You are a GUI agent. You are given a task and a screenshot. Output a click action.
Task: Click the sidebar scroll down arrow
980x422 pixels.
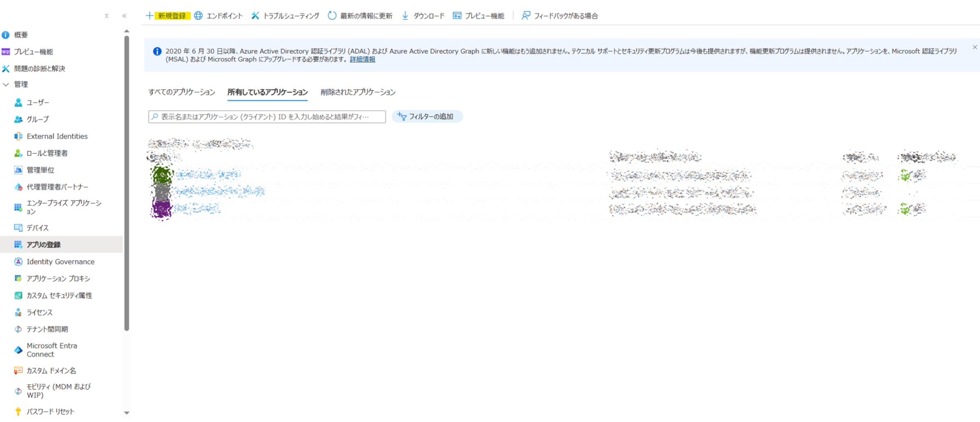127,413
